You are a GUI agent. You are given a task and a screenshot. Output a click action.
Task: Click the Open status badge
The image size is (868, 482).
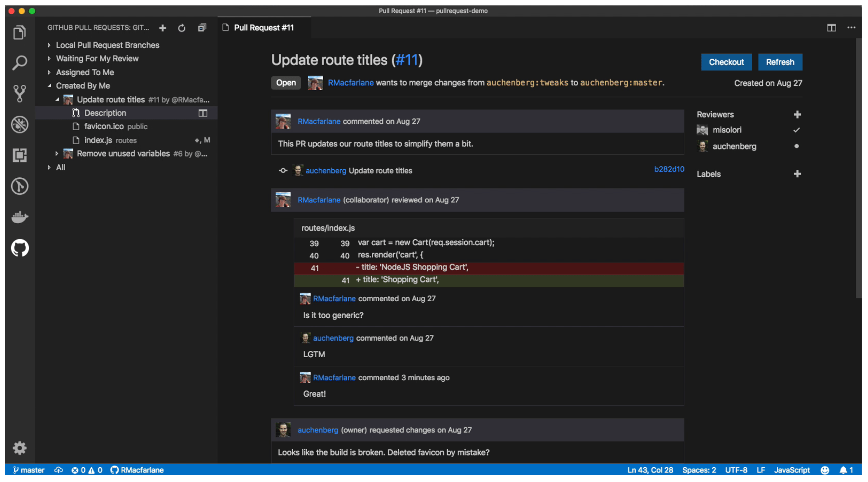[x=286, y=83]
